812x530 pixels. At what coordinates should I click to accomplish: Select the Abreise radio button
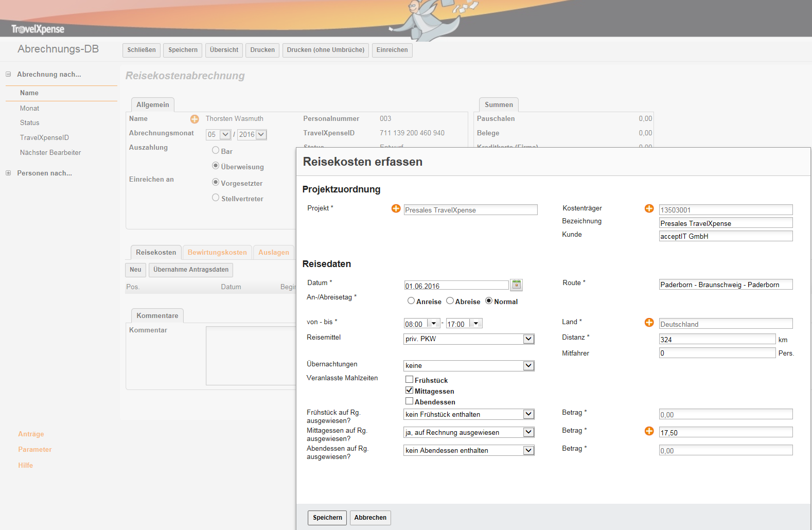[x=450, y=301]
